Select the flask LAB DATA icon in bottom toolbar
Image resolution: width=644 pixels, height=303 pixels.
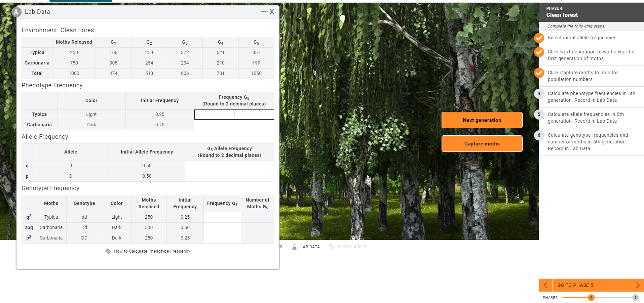[x=294, y=247]
